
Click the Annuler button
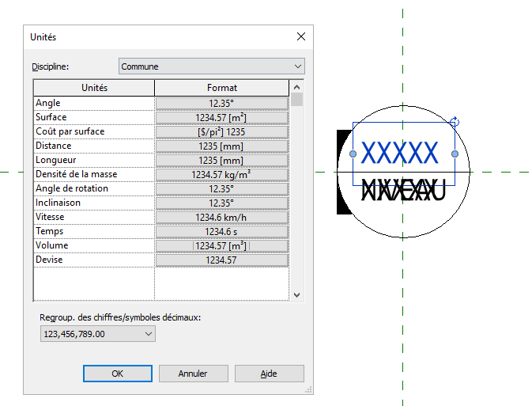pos(194,374)
